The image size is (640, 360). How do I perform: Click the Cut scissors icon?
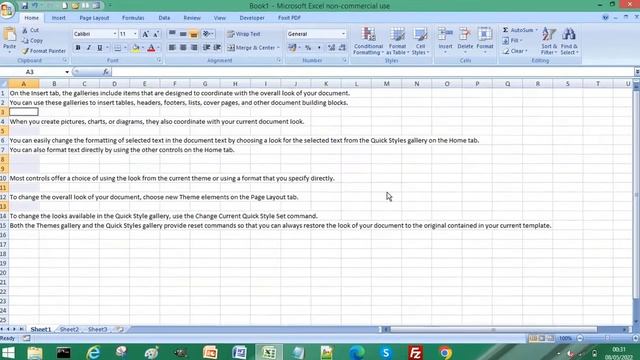25,30
